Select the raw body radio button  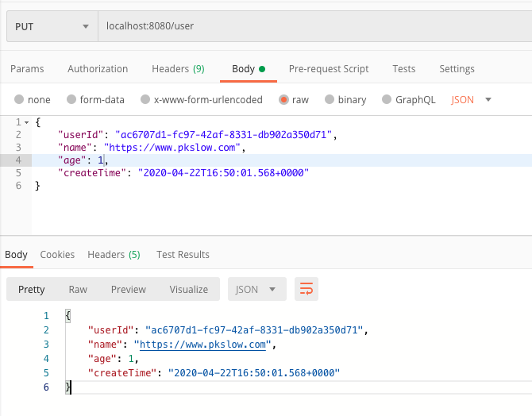click(x=283, y=100)
